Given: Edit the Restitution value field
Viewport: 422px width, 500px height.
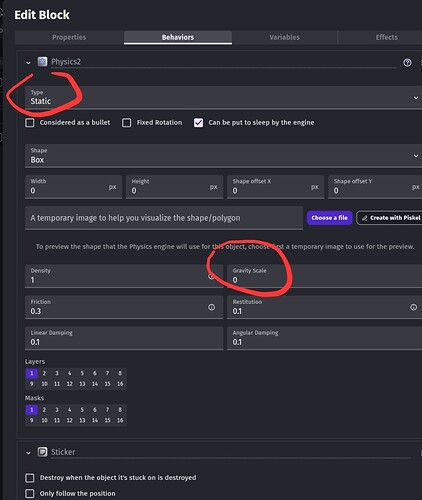Looking at the screenshot, I should (x=325, y=307).
